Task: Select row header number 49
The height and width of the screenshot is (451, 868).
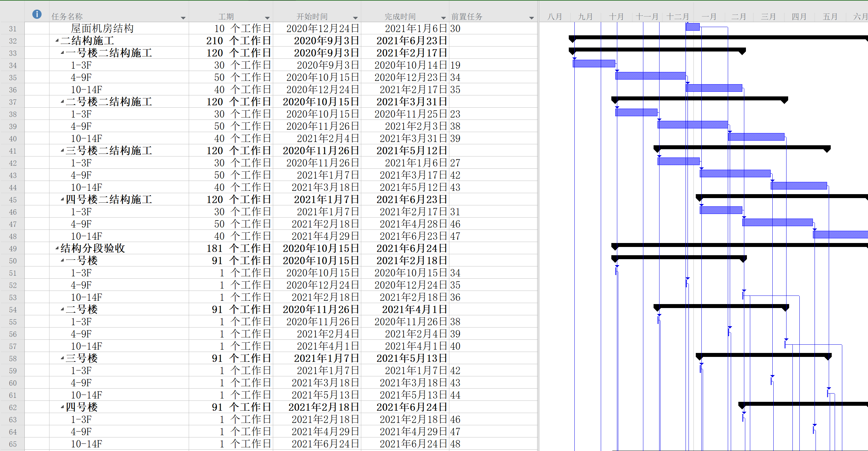Action: (13, 249)
